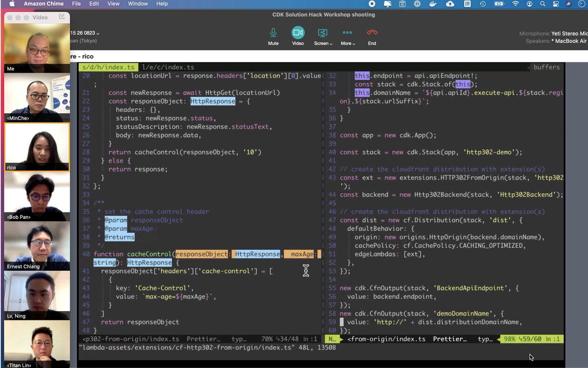Viewport: 588px width, 368px height.
Task: Click the meeting title 'CDK Solution Hack Workshop shooting'
Action: pos(323,15)
